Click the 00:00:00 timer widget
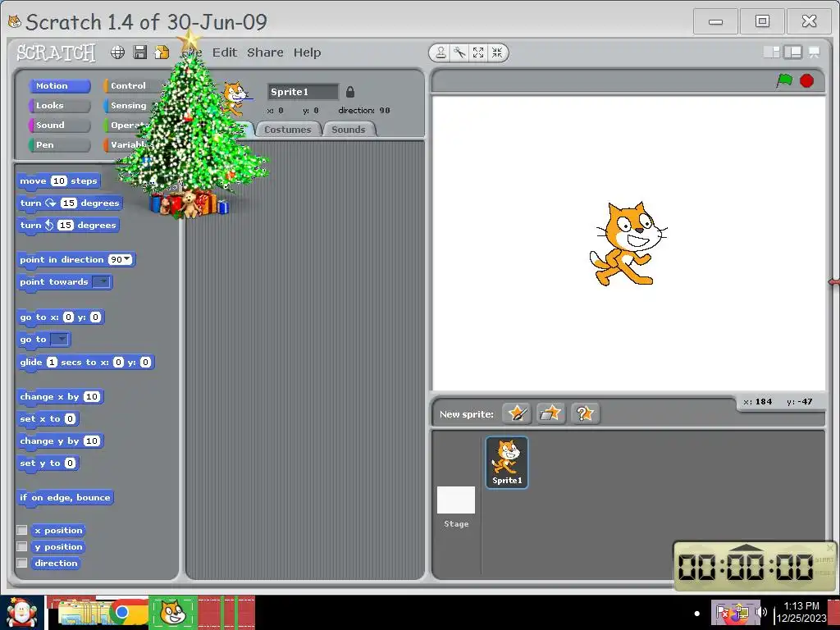This screenshot has height=630, width=840. click(755, 567)
